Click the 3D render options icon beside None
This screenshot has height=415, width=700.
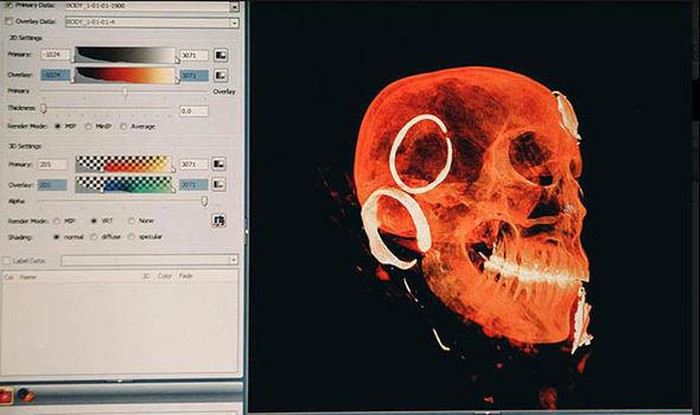tap(218, 220)
